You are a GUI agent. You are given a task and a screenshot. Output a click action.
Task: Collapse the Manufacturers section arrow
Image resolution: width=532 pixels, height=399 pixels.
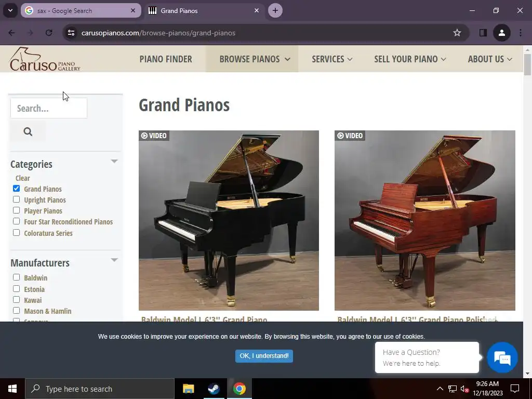point(114,260)
